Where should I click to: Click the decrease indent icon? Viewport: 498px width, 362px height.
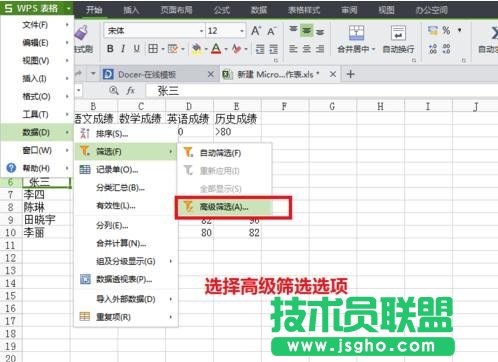tap(260, 49)
